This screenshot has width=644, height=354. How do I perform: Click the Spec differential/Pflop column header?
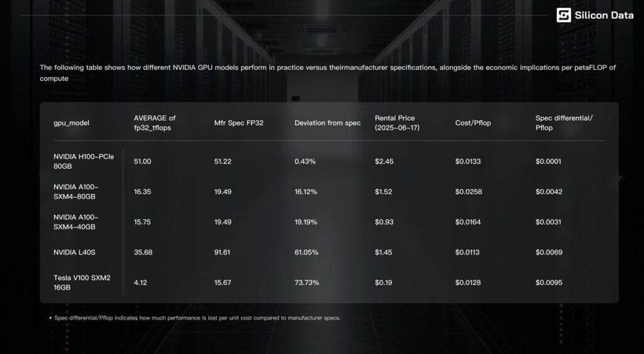point(564,123)
